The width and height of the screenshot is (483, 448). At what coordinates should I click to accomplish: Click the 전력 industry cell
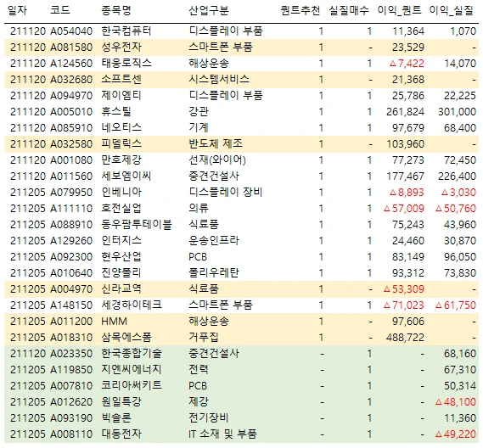pos(199,369)
